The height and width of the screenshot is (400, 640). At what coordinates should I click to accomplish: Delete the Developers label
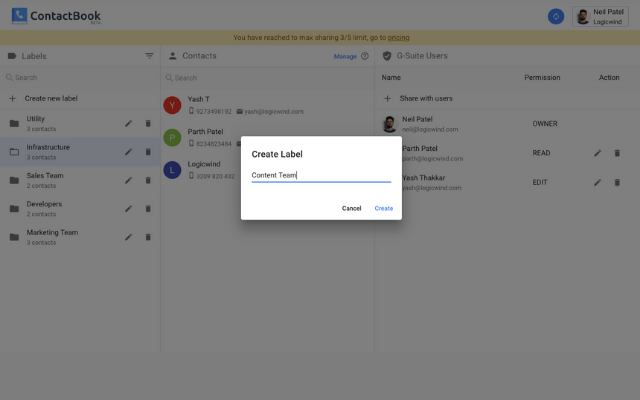pyautogui.click(x=148, y=209)
